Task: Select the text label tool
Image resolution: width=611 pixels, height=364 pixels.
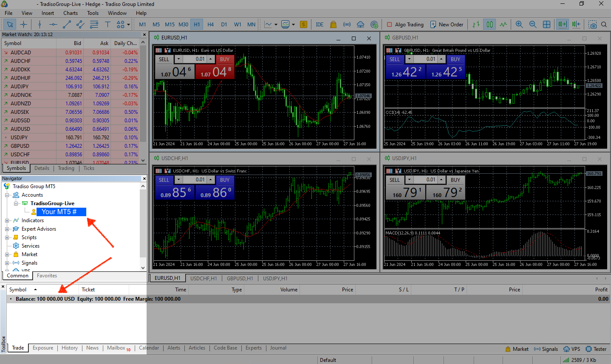Action: [107, 24]
